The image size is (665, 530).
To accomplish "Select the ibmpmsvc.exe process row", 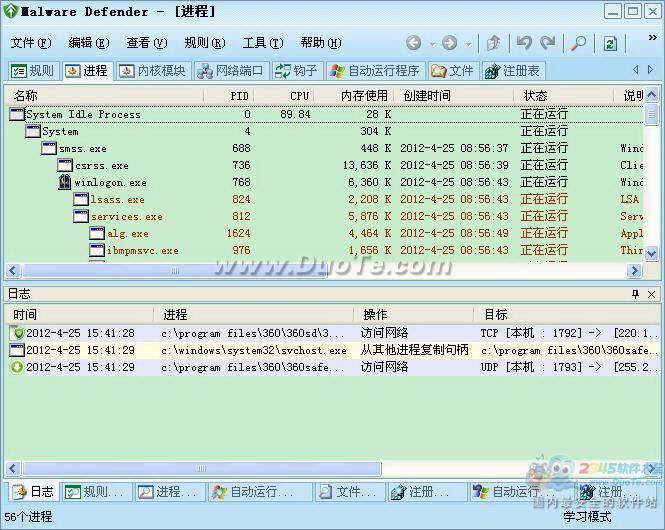I will click(326, 250).
